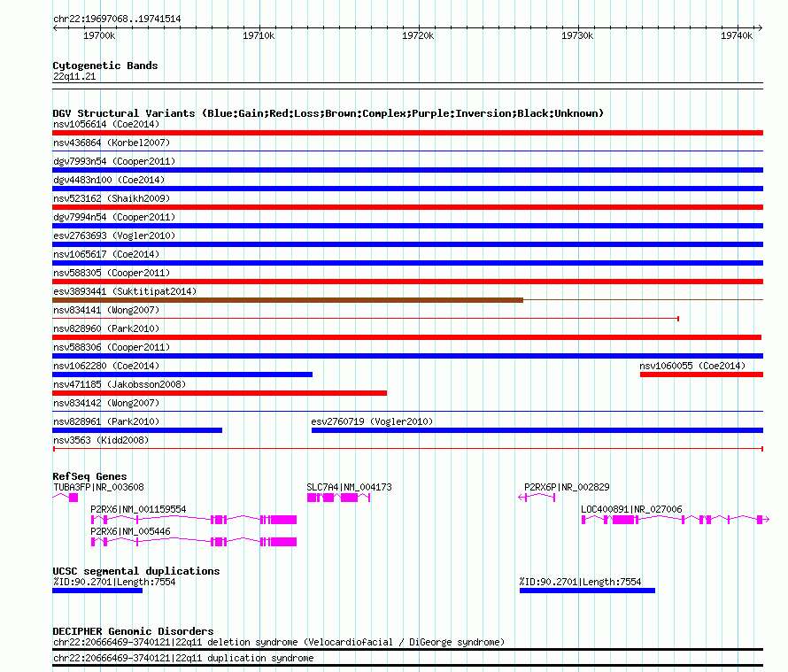788x672 pixels.
Task: Click the nsv828960 (Park2010) label
Action: point(106,328)
